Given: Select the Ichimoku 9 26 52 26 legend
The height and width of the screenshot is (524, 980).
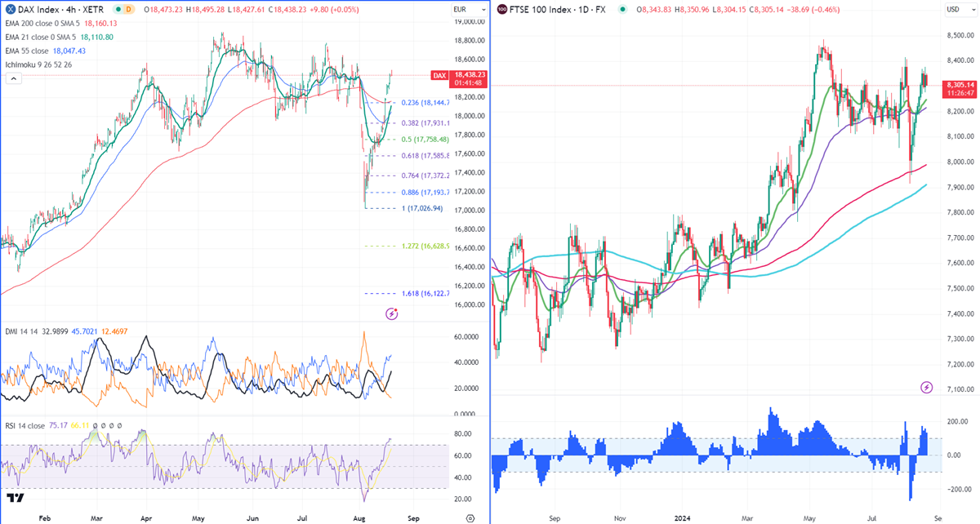Looking at the screenshot, I should pos(38,64).
